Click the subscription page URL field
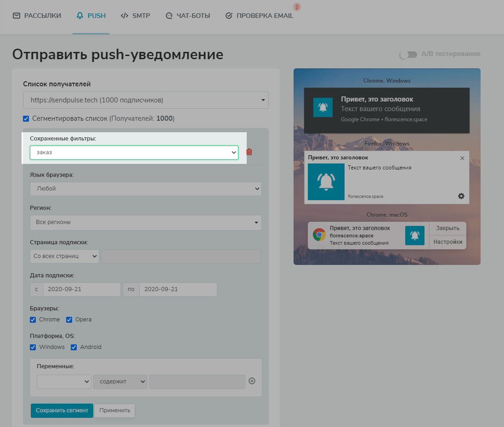The width and height of the screenshot is (504, 427). 181,256
